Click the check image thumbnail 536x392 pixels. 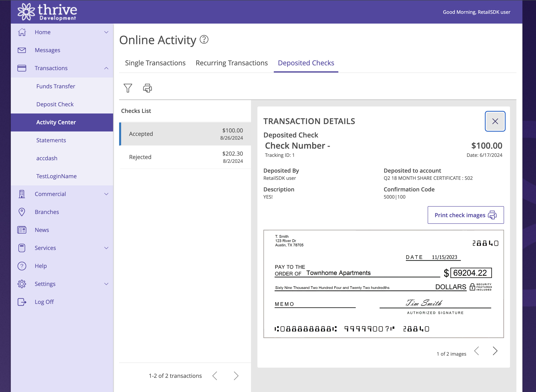pos(384,284)
